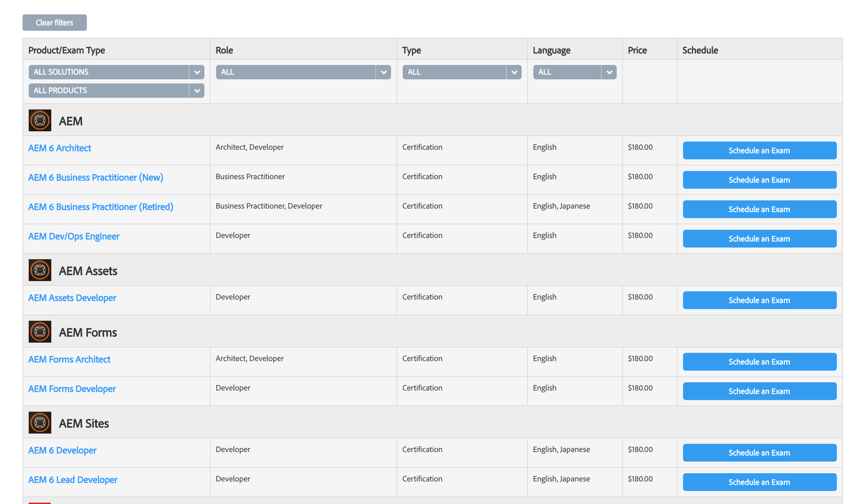Viewport: 856px width, 504px height.
Task: Click the Type column header
Action: [x=411, y=50]
